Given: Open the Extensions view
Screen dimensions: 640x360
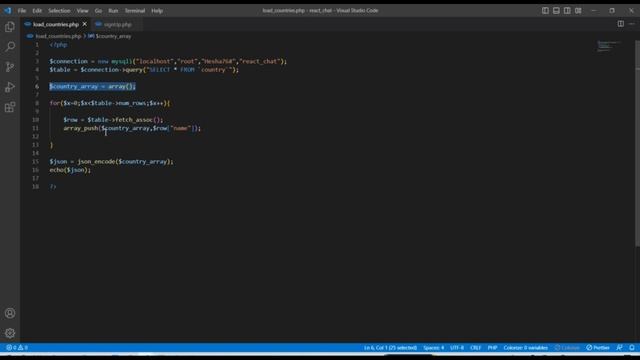Looking at the screenshot, I should tap(10, 107).
